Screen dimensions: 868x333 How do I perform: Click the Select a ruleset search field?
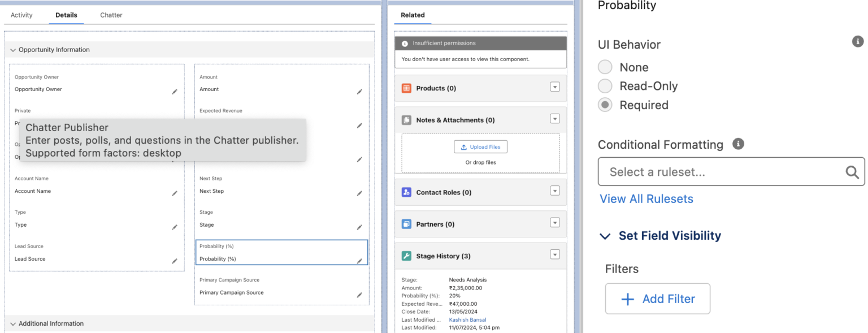pos(731,172)
